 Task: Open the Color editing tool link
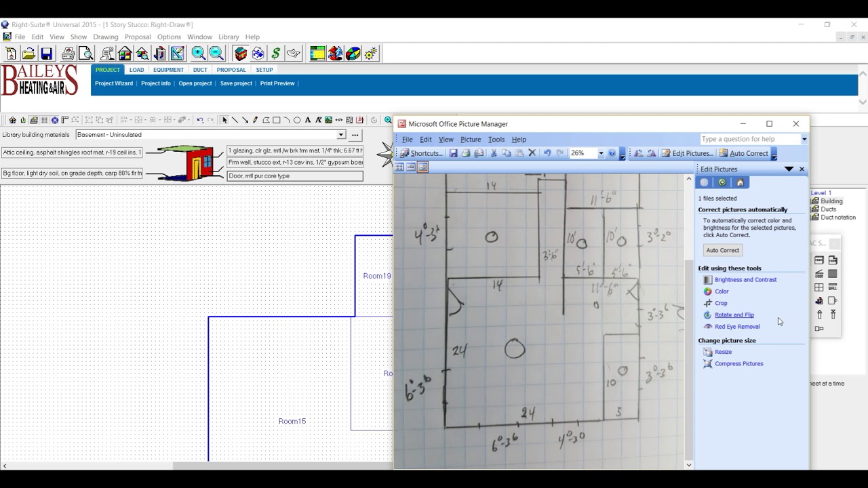722,291
